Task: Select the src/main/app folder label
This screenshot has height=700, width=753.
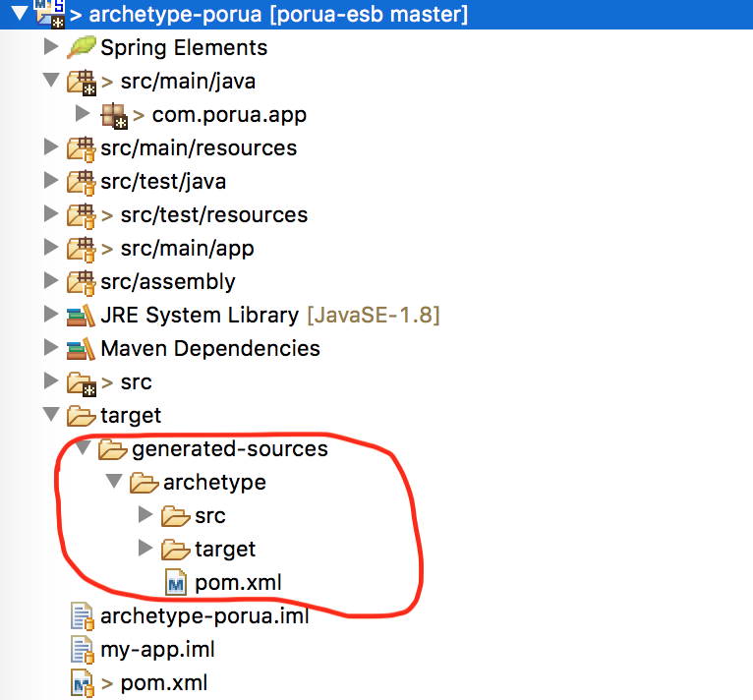Action: point(187,249)
